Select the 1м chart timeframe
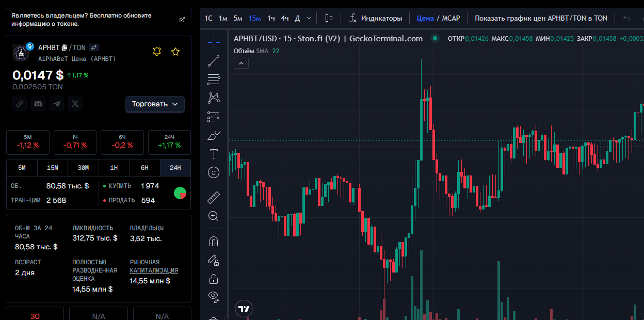Viewport: 644px width, 320px height. point(223,18)
